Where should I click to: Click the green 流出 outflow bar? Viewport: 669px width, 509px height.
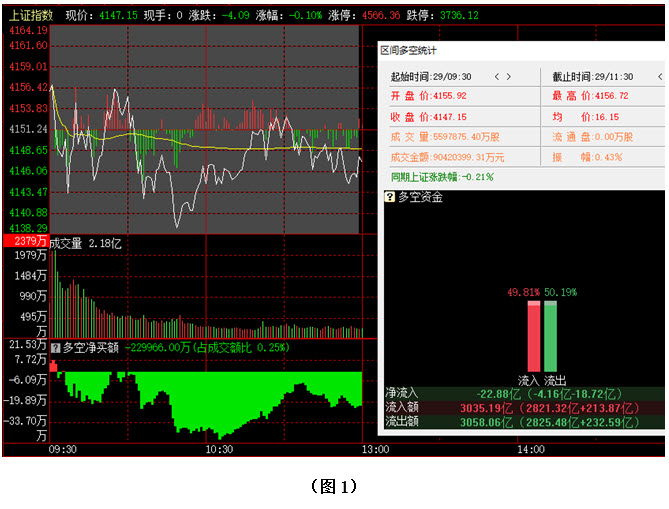click(549, 337)
